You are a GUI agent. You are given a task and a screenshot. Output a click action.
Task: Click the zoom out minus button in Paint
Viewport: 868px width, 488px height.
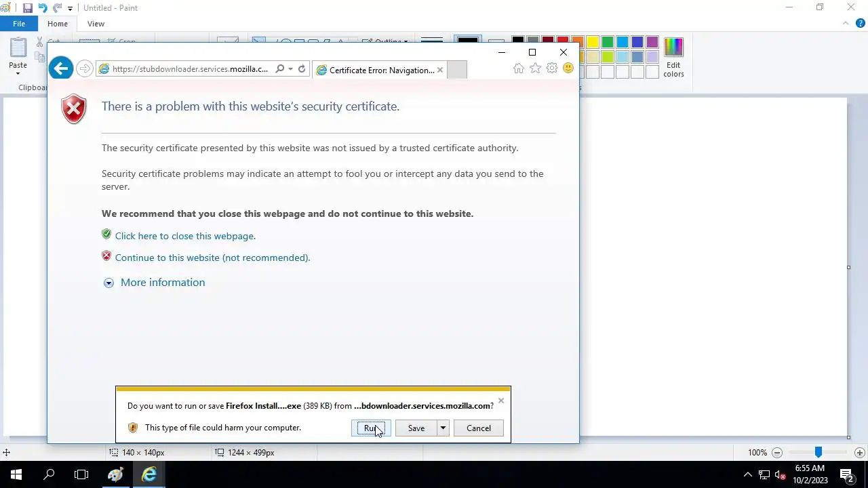778,453
